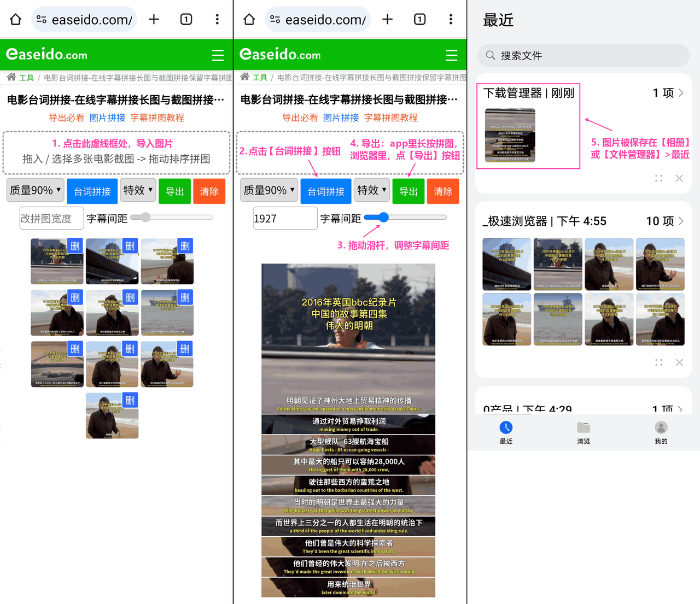Open hamburger site menu in middle panel
The width and height of the screenshot is (700, 604).
[x=451, y=55]
